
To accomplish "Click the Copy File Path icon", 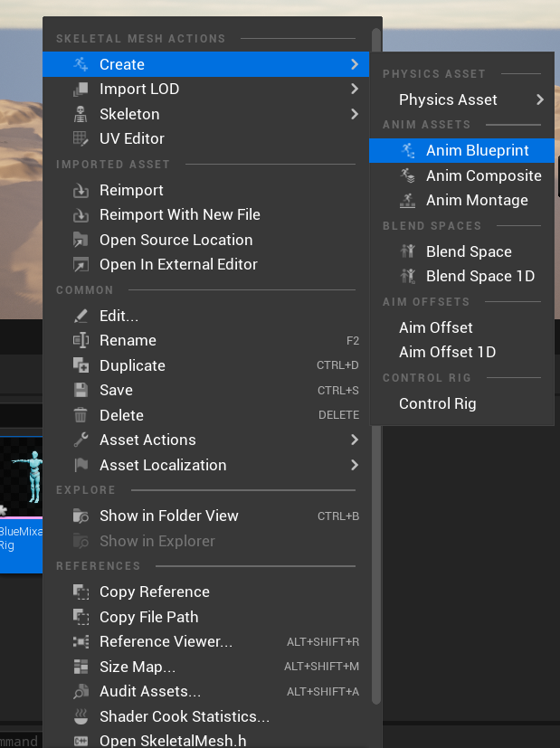I will [81, 617].
